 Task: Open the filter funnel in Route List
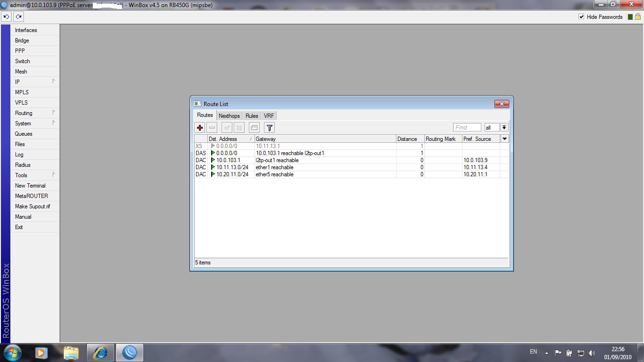point(269,128)
